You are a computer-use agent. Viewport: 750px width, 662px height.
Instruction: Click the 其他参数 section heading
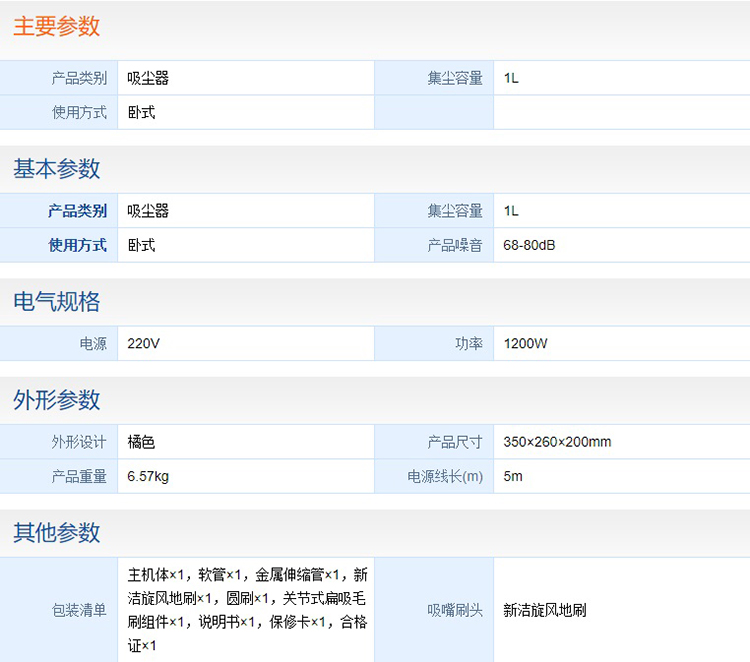[x=56, y=532]
